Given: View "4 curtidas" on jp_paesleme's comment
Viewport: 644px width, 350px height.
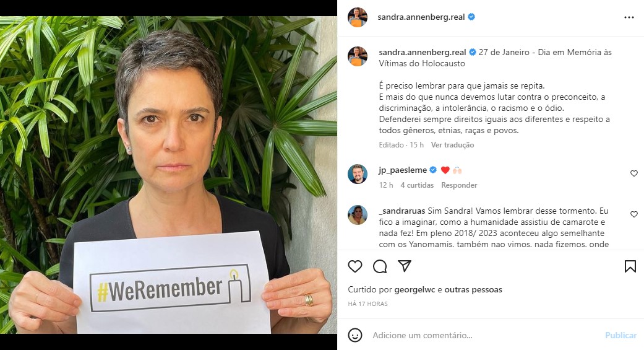Looking at the screenshot, I should click(417, 185).
